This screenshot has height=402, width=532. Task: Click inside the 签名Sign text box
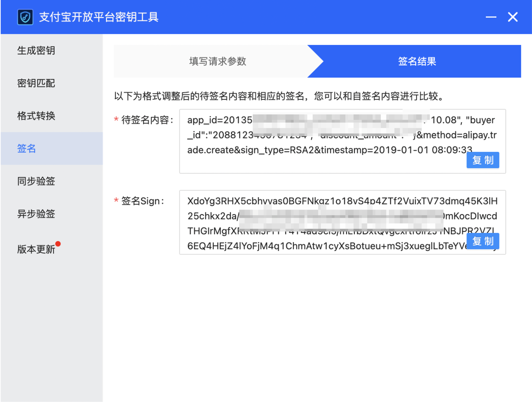(342, 223)
